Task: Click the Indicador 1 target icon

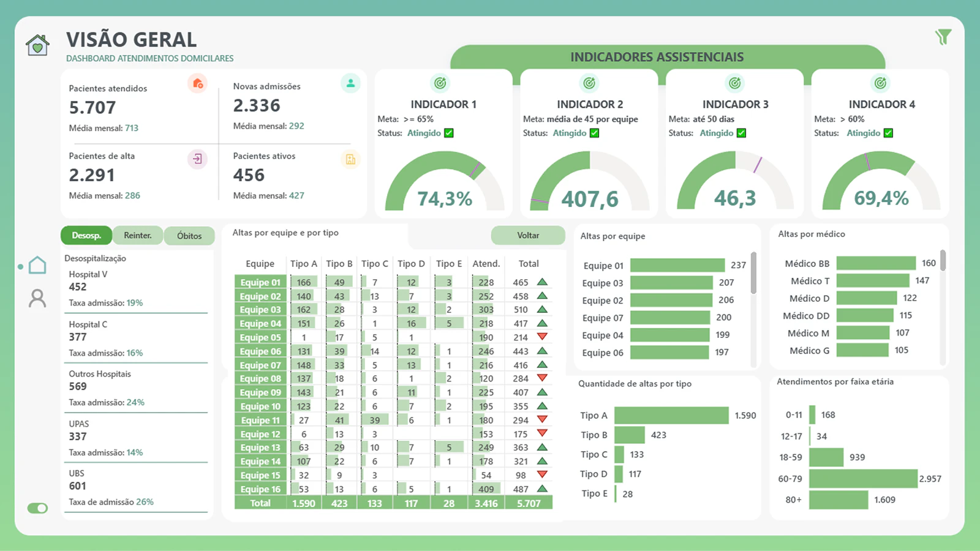Action: [440, 83]
